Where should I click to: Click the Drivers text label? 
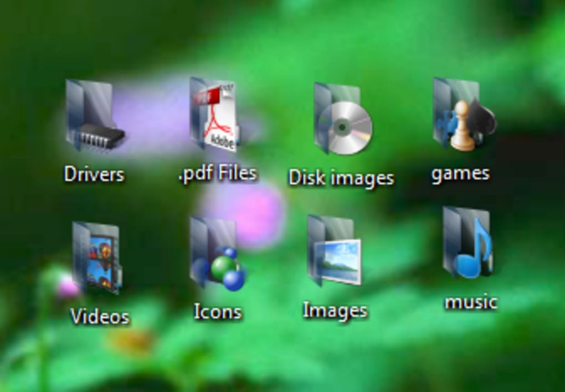coord(94,173)
